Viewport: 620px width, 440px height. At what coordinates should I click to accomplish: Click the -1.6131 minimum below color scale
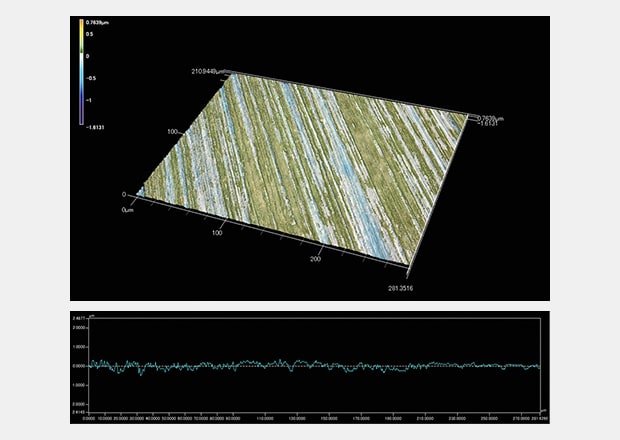pyautogui.click(x=98, y=127)
